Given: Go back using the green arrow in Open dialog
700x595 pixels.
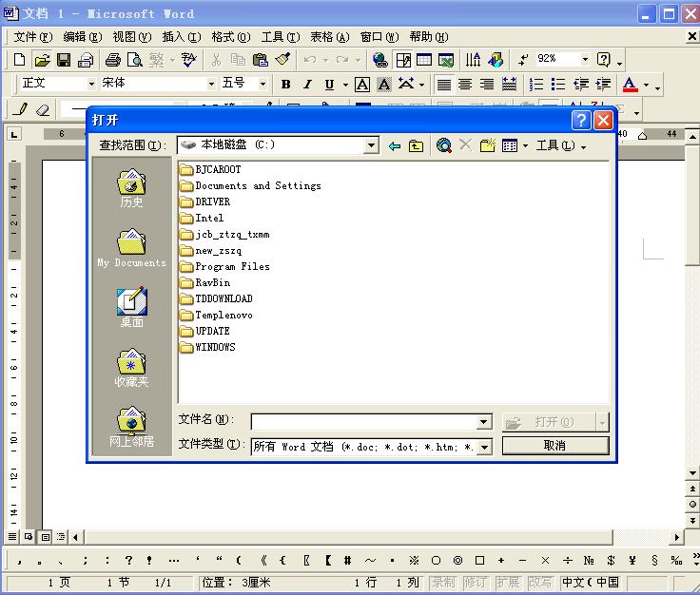Looking at the screenshot, I should tap(395, 146).
